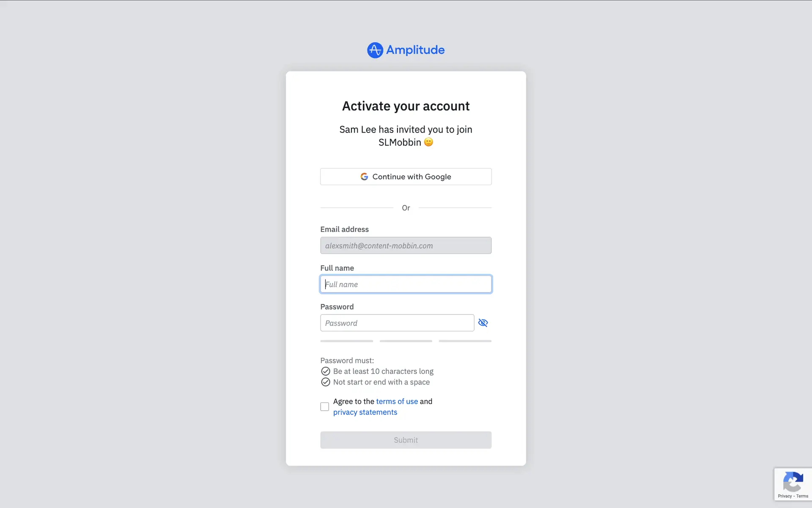
Task: Click the Amplitude logo icon
Action: (375, 50)
